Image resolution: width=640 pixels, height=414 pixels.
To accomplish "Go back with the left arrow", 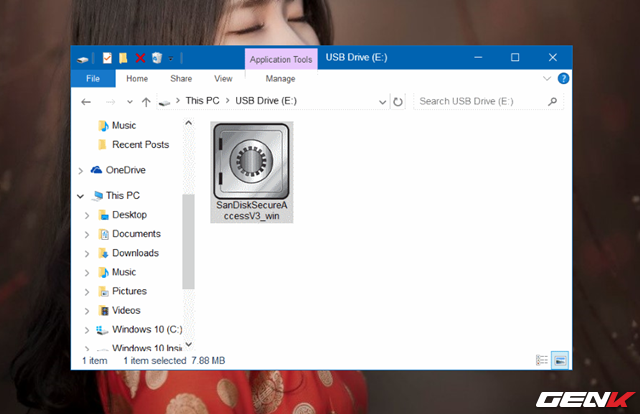I will [86, 102].
